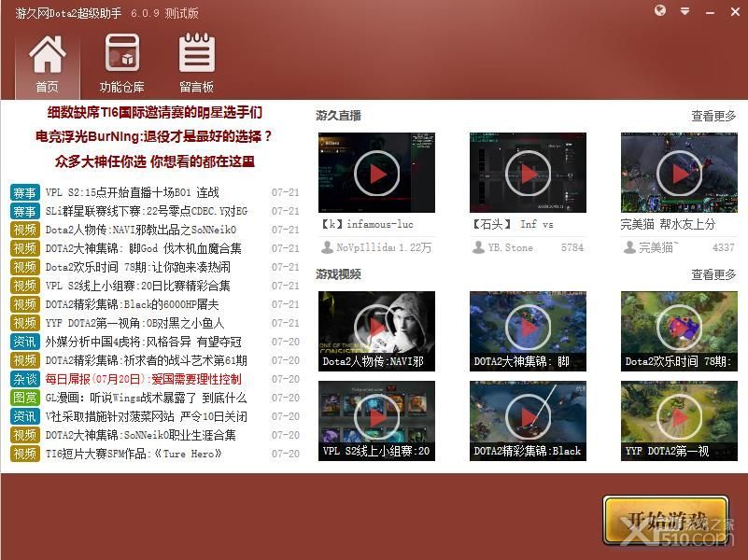Minimize the Dota2 assistant window
This screenshot has width=748, height=560.
click(710, 12)
